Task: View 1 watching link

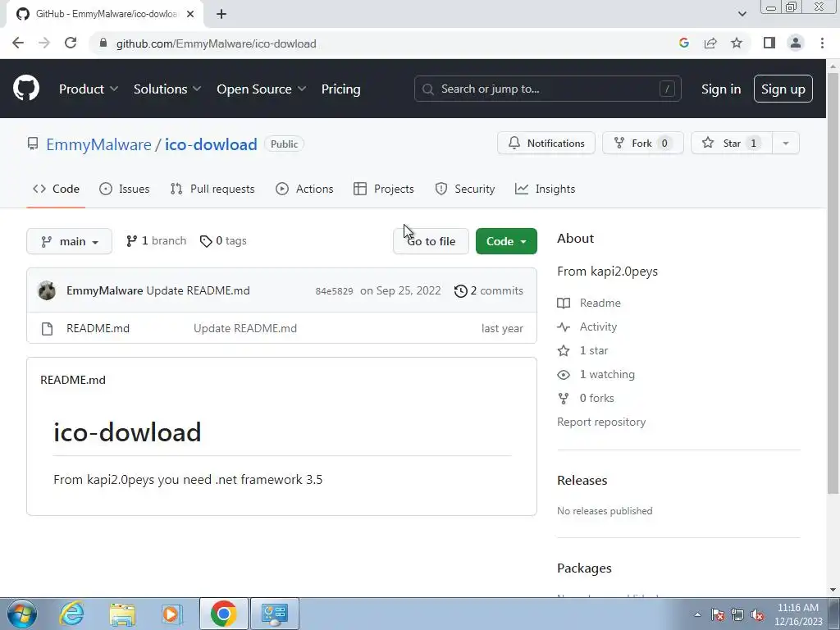Action: point(607,374)
